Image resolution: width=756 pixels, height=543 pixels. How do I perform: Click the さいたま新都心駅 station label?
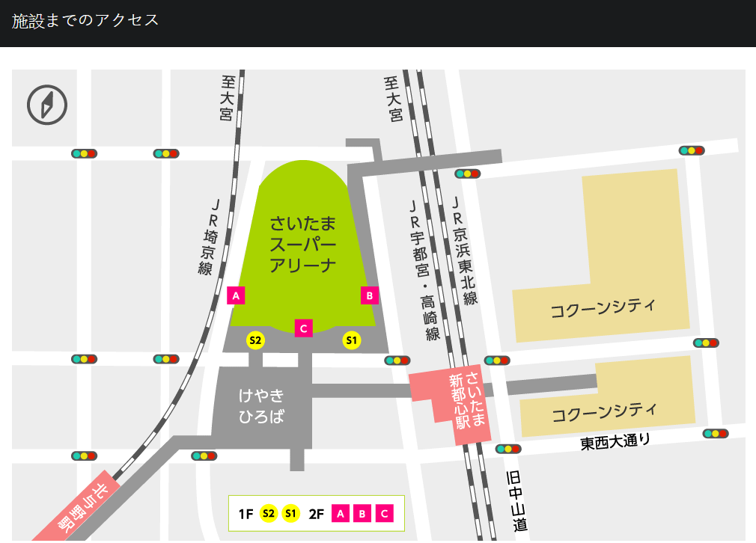click(x=467, y=400)
